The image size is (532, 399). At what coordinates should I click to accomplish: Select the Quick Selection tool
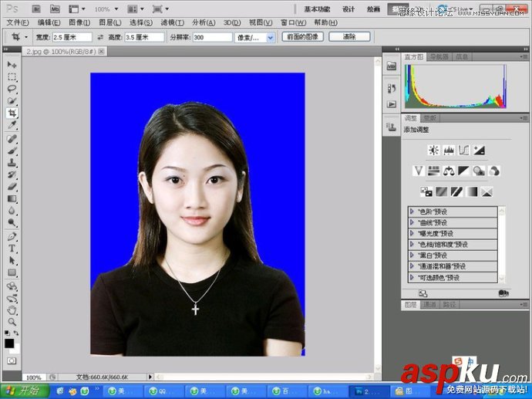point(12,101)
